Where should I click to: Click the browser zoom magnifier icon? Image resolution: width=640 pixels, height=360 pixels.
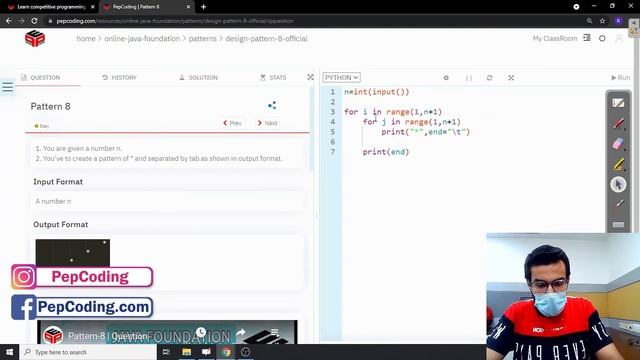(589, 21)
